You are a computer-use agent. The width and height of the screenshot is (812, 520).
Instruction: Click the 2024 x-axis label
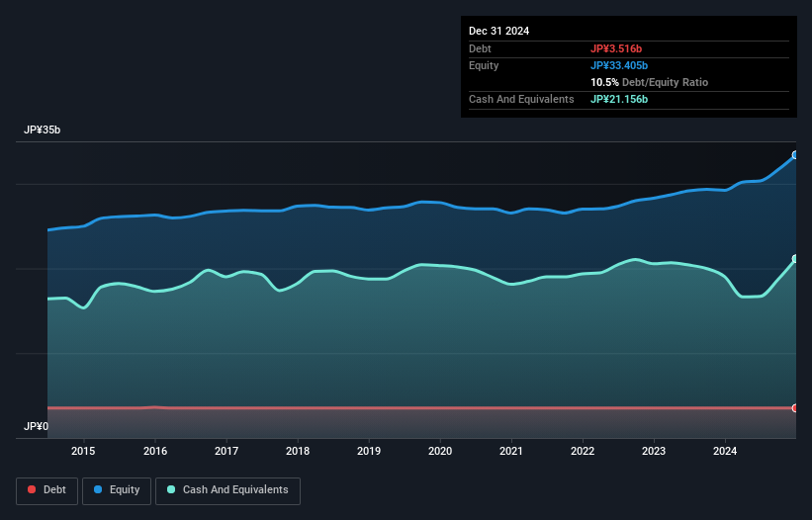coord(725,451)
